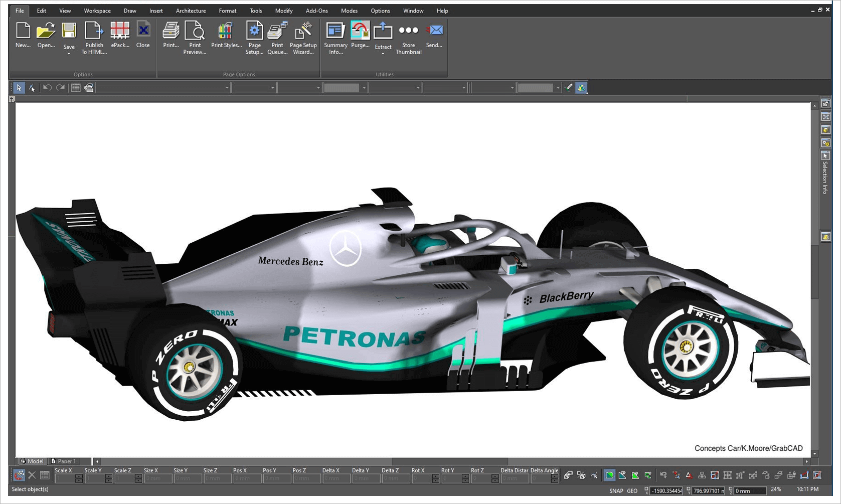
Task: Open the Selection Info side panel
Action: coord(825,174)
